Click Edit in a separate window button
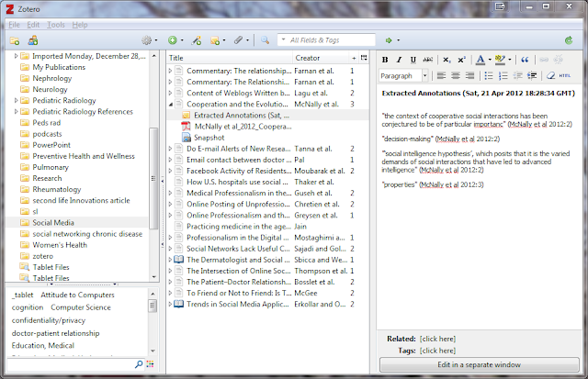The image size is (588, 379). click(x=480, y=364)
